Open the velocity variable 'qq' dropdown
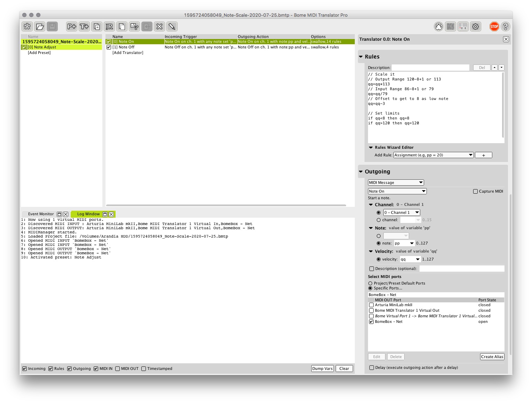The height and width of the screenshot is (403, 532). pos(410,259)
